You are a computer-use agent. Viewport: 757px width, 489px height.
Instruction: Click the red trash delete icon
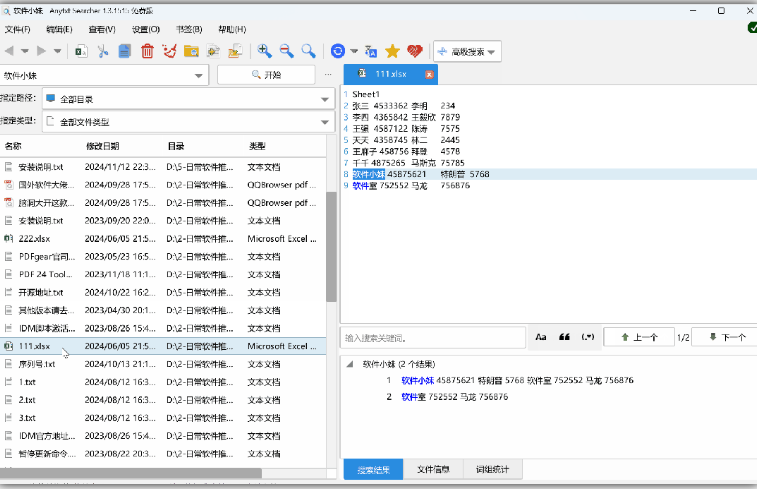tap(147, 51)
